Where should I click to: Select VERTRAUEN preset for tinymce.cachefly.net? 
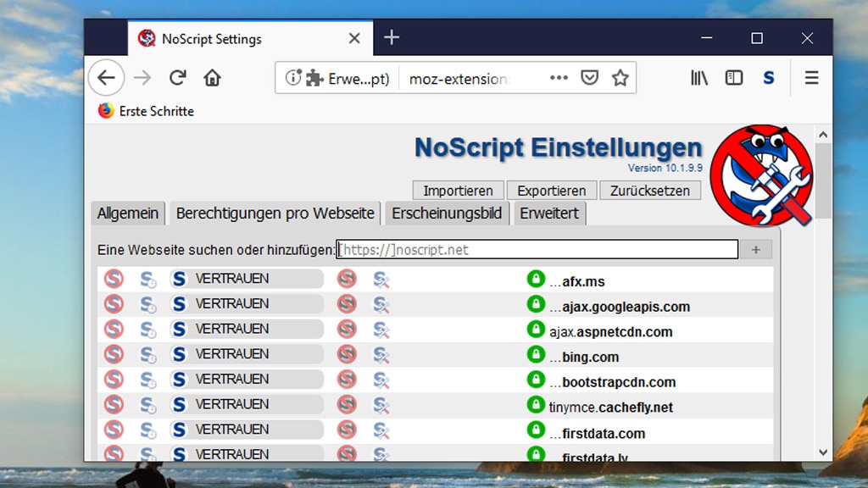[247, 404]
